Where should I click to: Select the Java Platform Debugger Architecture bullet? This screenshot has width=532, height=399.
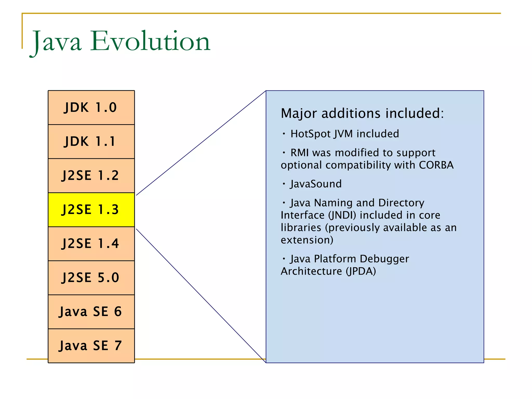[x=345, y=265]
